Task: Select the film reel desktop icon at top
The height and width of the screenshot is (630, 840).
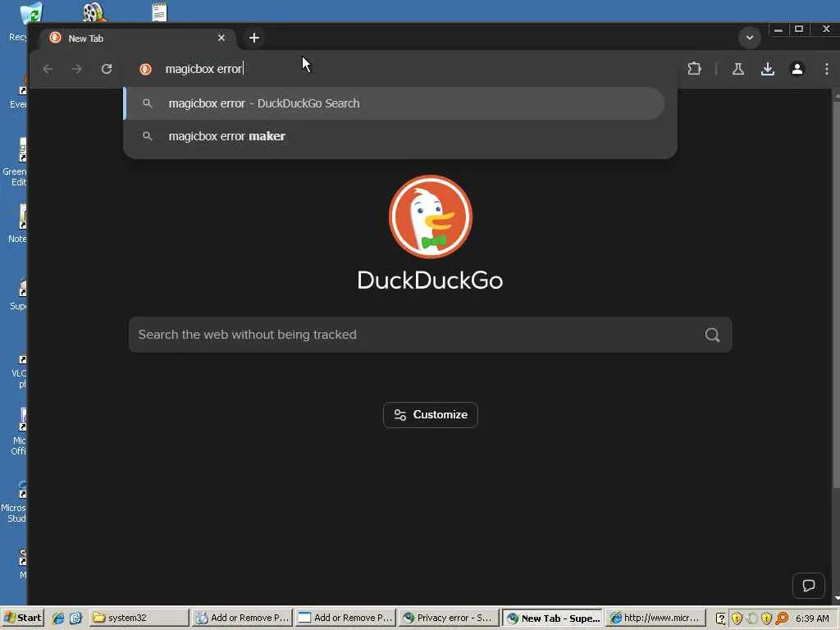Action: [94, 11]
